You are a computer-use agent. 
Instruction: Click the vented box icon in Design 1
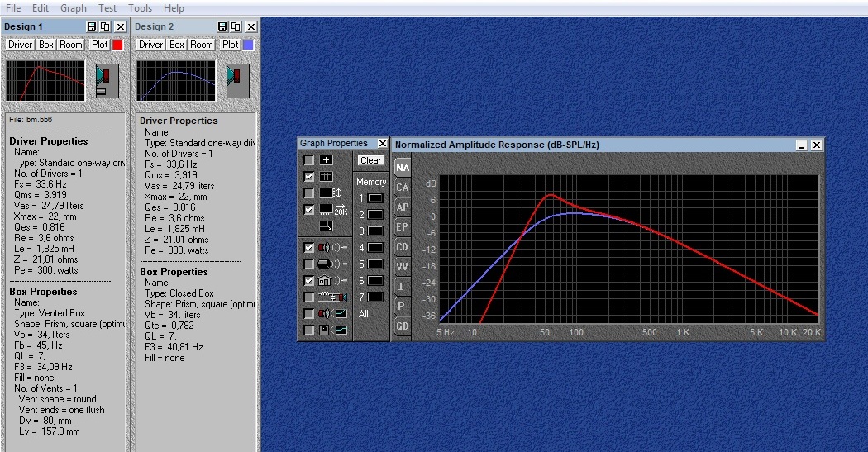[x=107, y=80]
